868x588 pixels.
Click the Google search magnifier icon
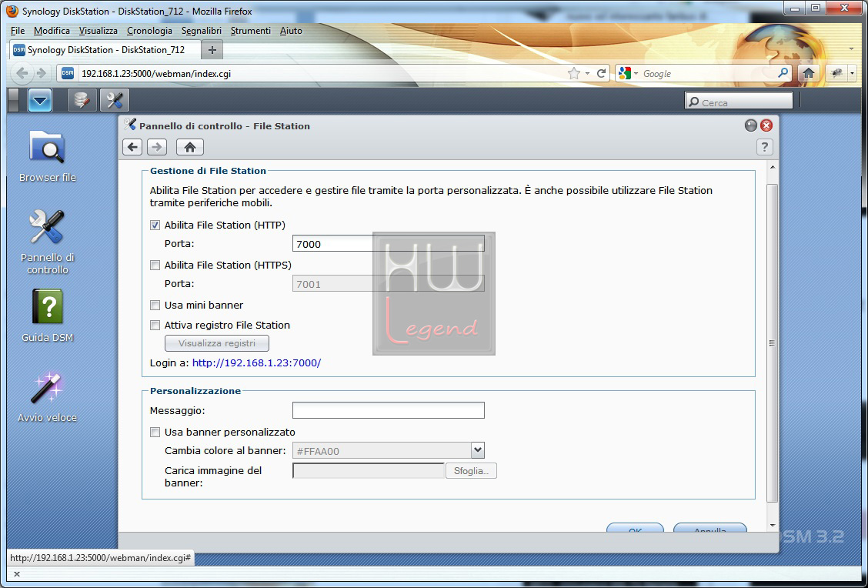pyautogui.click(x=783, y=73)
